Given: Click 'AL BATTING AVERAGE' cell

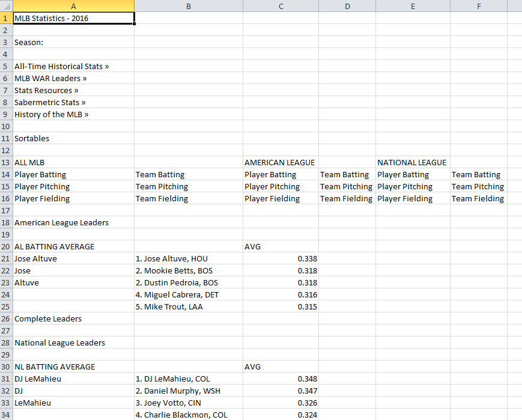Looking at the screenshot, I should pos(73,246).
